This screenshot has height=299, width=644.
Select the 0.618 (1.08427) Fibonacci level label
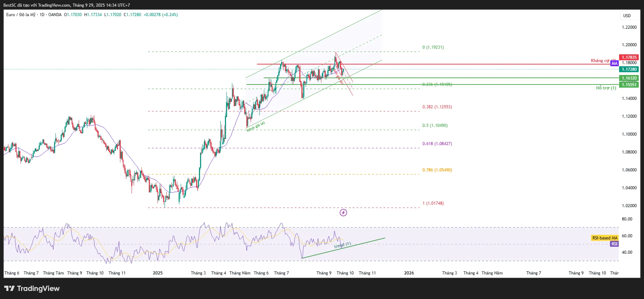[437, 144]
